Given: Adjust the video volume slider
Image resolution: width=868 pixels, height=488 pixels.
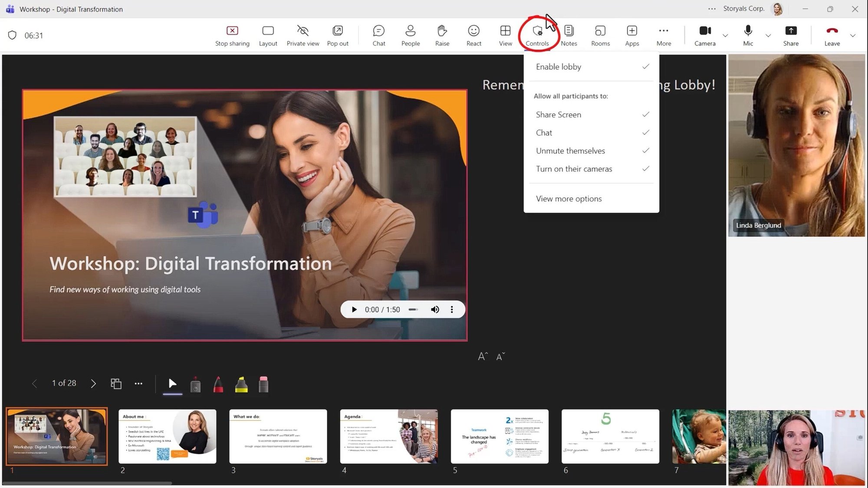Looking at the screenshot, I should 413,309.
